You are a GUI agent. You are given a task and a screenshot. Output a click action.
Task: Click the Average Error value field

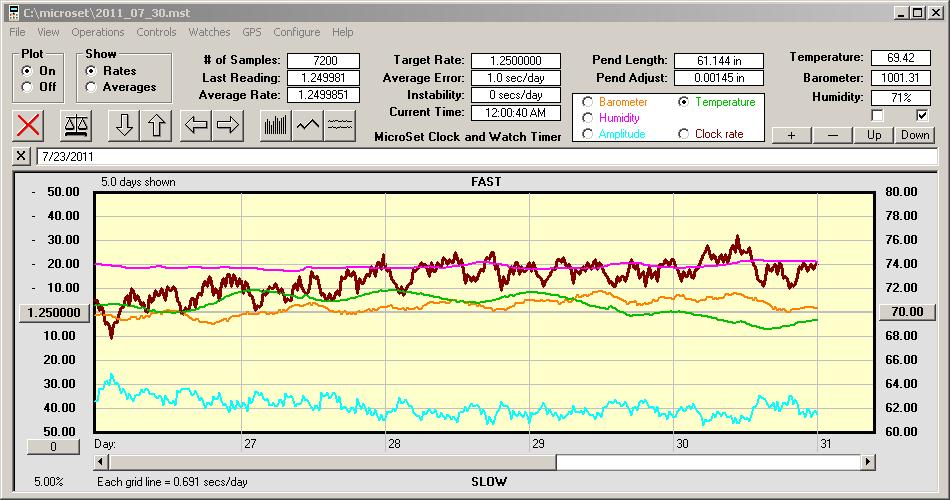tap(516, 78)
